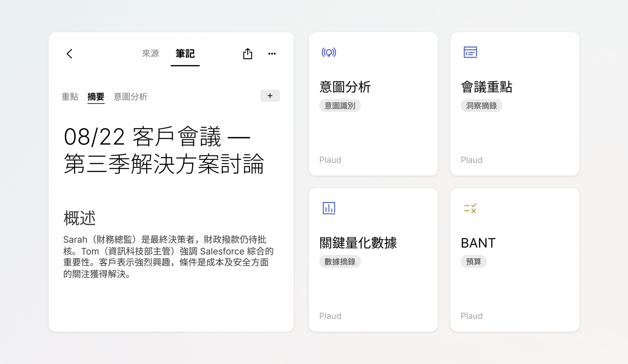Open the three-dot more options menu
Viewport: 628px width, 364px height.
tap(272, 54)
